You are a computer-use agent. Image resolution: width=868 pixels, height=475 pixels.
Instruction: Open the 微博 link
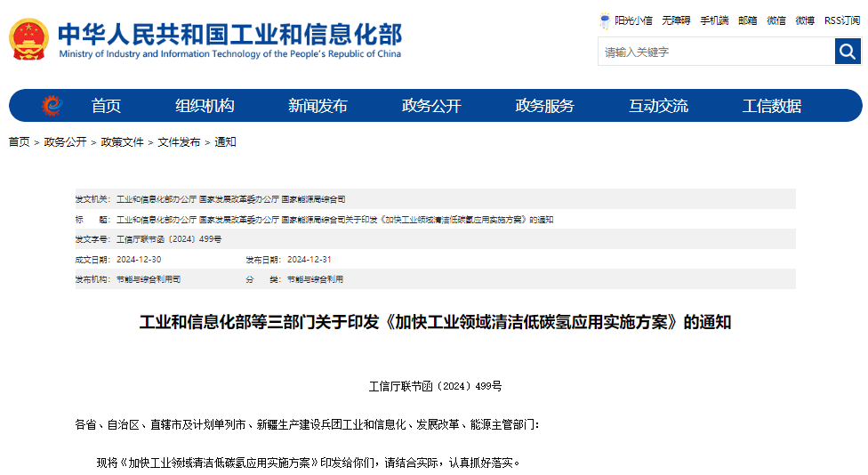click(x=805, y=20)
